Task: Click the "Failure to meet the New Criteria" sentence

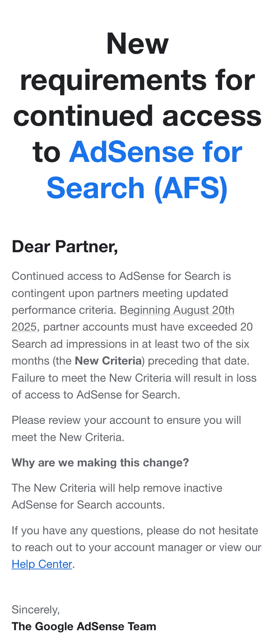Action: (134, 378)
